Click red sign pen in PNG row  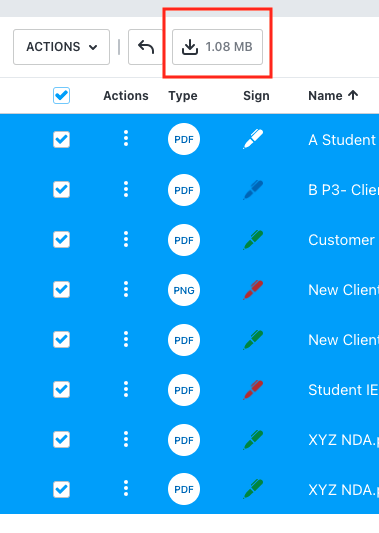(x=253, y=290)
